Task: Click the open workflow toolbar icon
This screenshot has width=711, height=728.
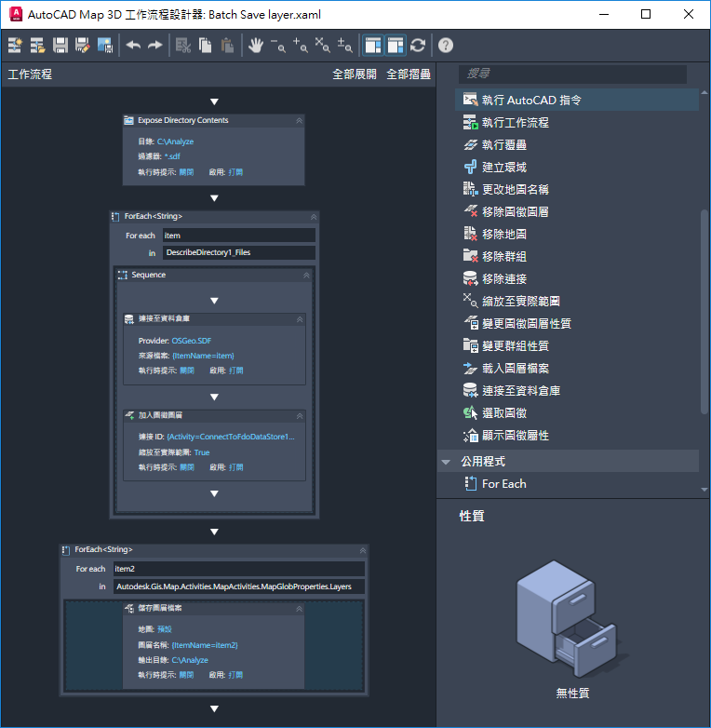Action: (37, 45)
